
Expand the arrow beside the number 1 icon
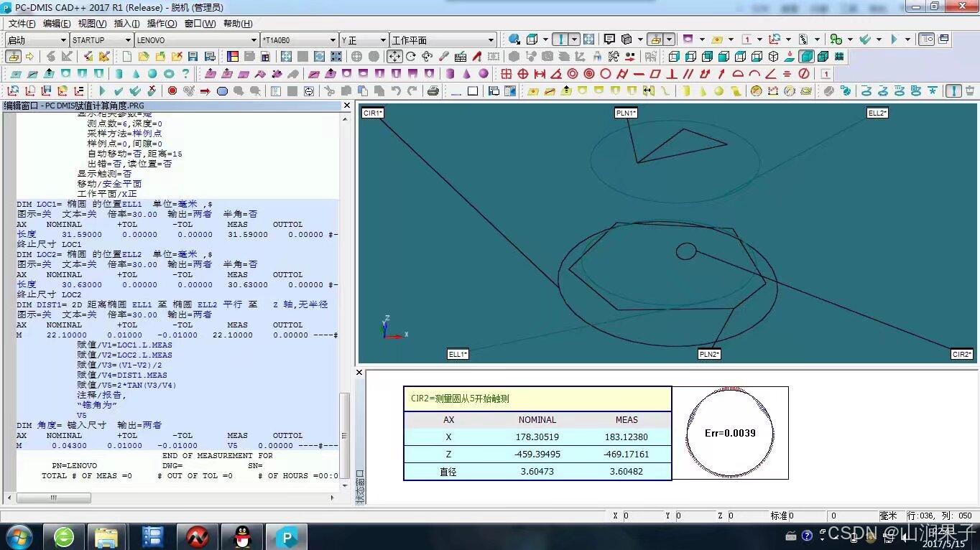click(759, 39)
